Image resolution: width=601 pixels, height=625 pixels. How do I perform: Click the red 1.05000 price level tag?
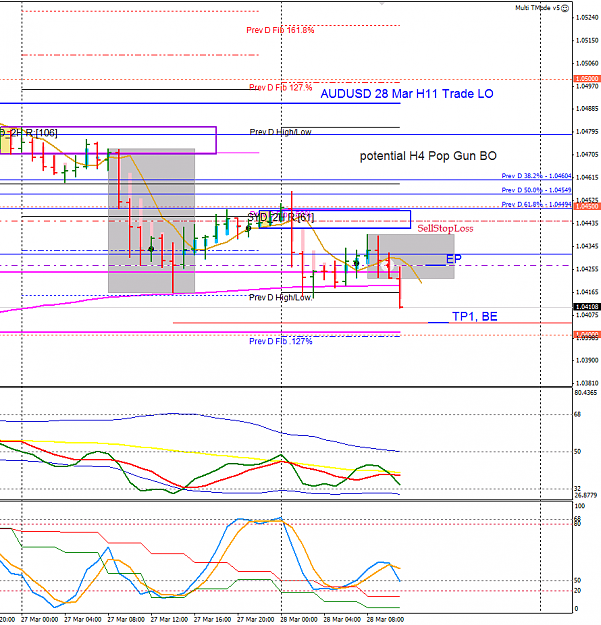point(587,79)
